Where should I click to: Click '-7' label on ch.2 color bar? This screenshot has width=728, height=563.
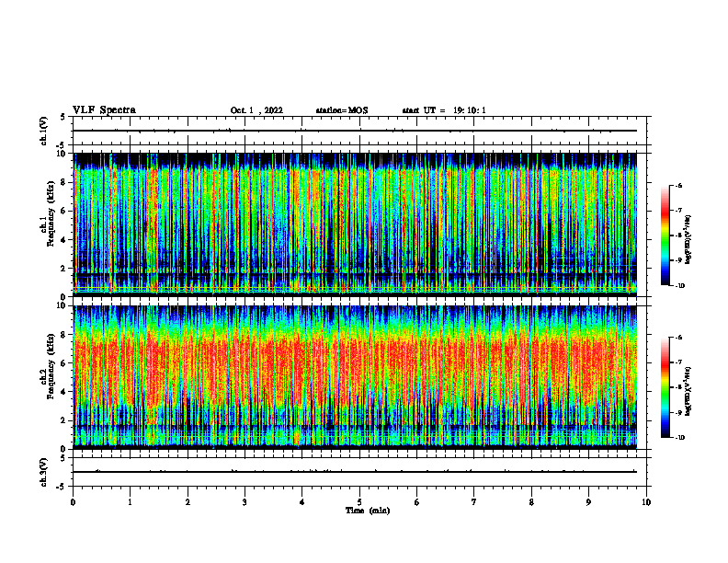(678, 362)
